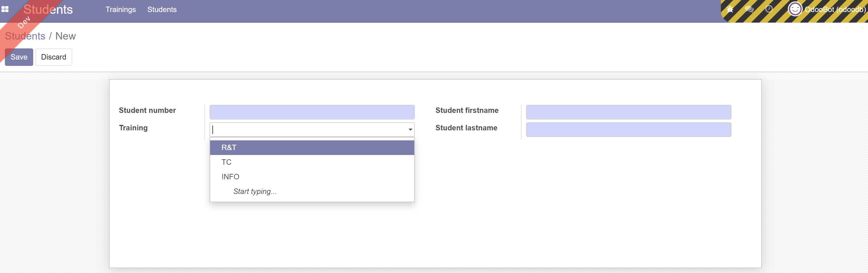Deactivate the debug mode bug icon
868x273 pixels.
730,9
